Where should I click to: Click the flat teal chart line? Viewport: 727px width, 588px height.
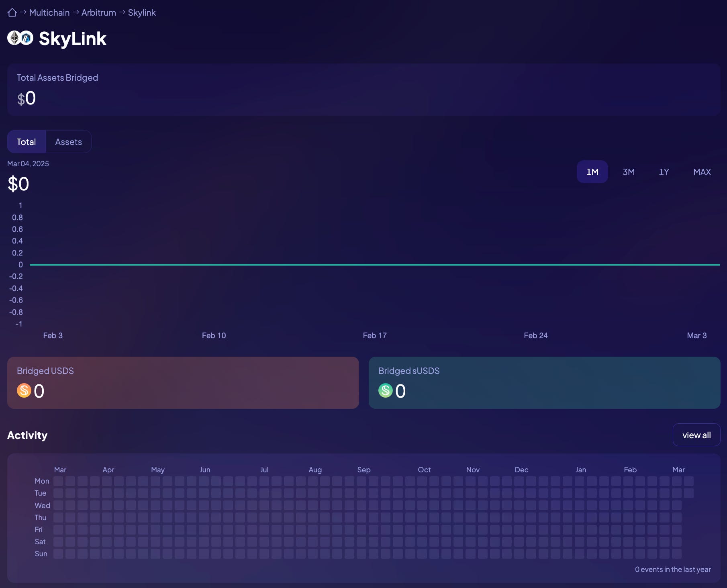(375, 265)
